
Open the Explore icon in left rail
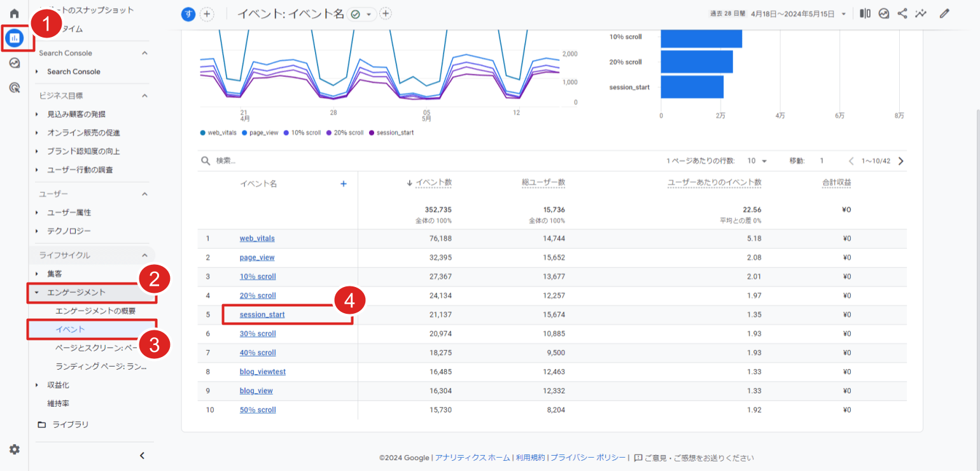[14, 63]
